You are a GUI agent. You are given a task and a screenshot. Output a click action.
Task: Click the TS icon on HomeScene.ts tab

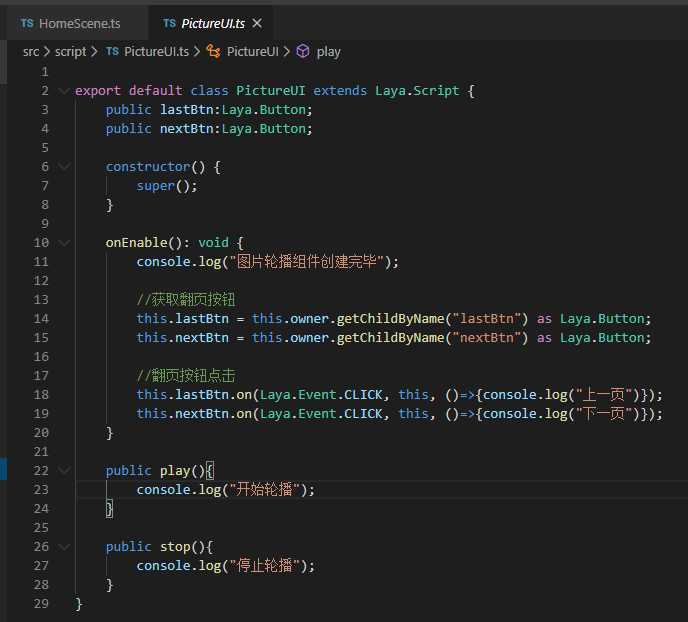(27, 23)
